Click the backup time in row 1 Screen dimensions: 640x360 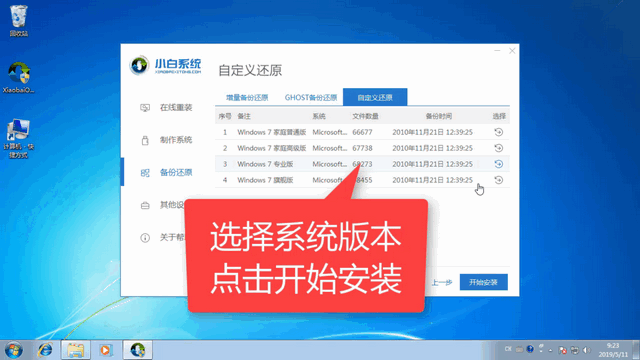pos(433,132)
